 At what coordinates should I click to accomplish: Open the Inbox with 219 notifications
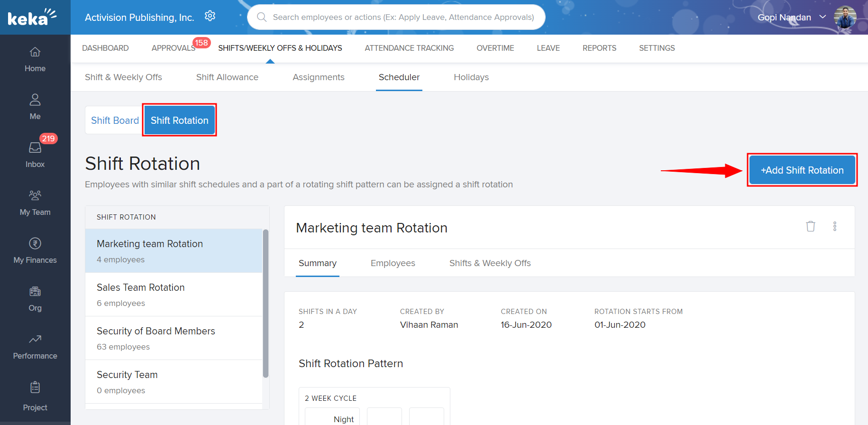[35, 155]
